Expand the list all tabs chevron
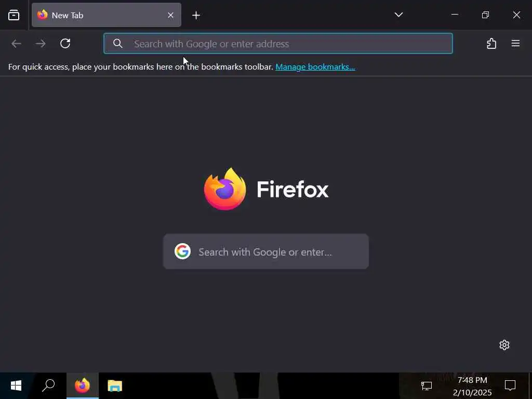Image resolution: width=532 pixels, height=399 pixels. coord(398,15)
